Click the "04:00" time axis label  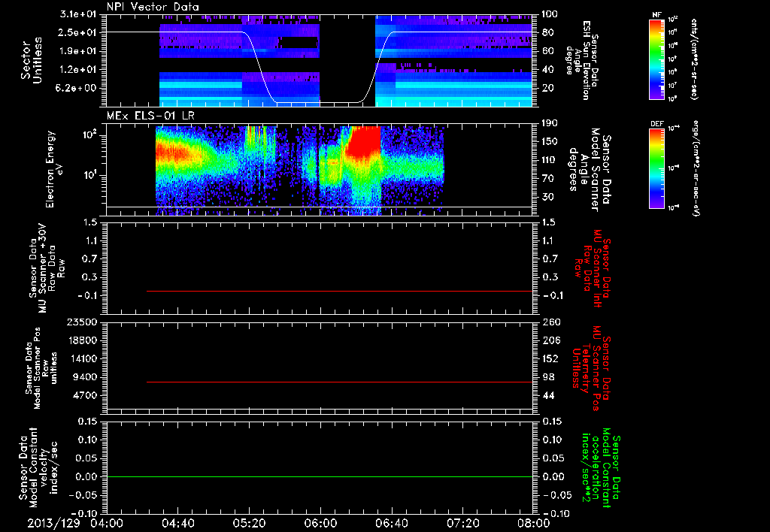click(107, 523)
